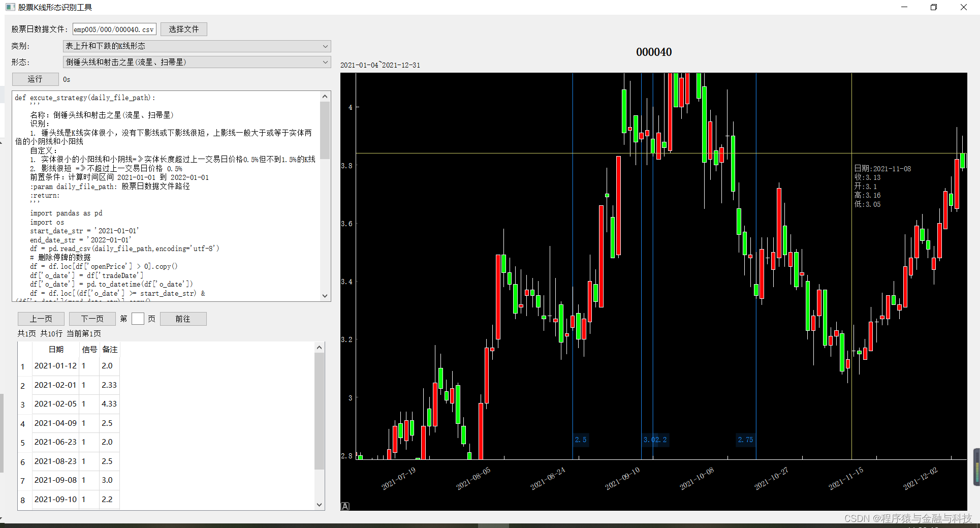Maximize or restore the window
Image resolution: width=980 pixels, height=528 pixels.
[x=934, y=7]
